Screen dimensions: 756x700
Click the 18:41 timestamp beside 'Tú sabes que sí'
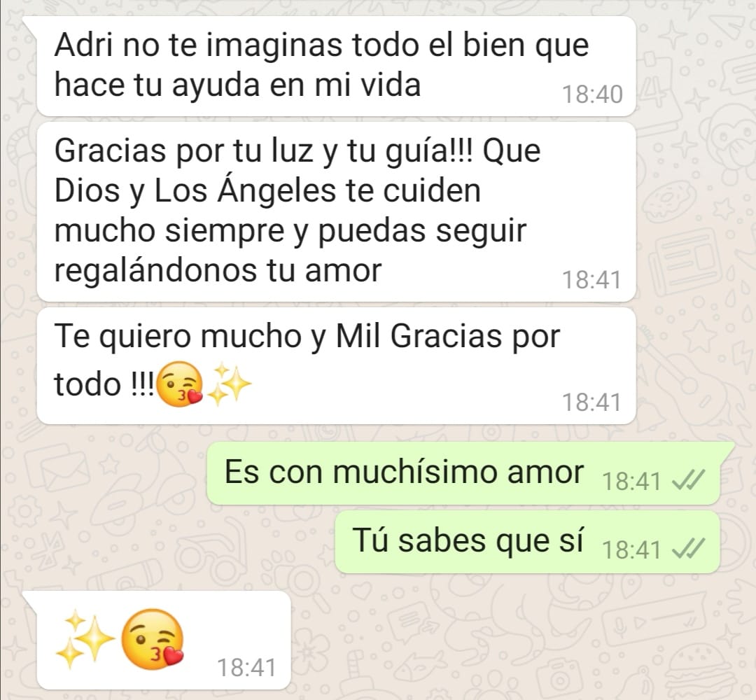(x=631, y=549)
